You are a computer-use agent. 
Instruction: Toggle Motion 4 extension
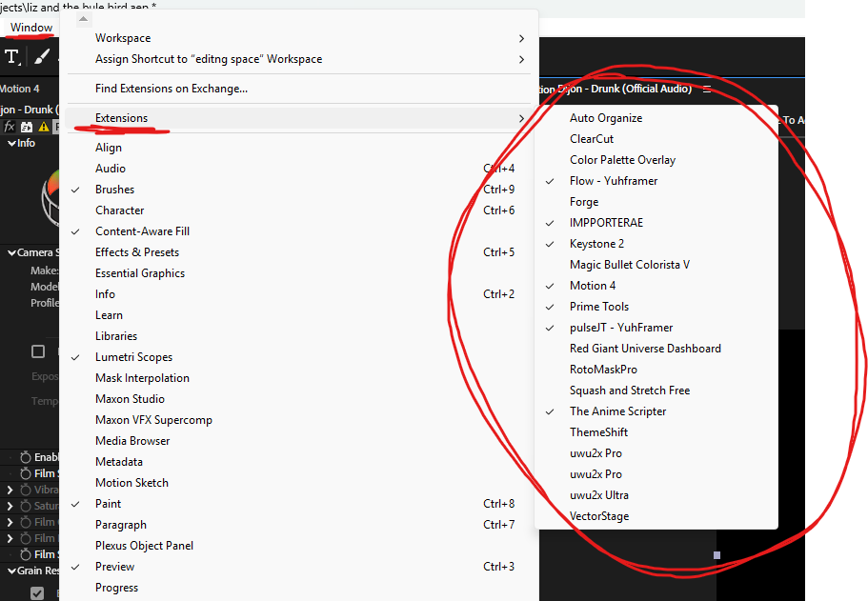pos(656,286)
